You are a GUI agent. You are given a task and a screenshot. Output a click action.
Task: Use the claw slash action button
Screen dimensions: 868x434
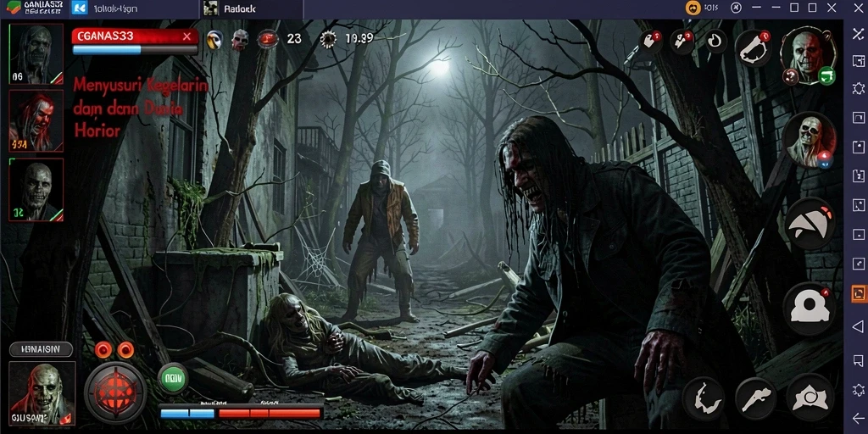pyautogui.click(x=703, y=398)
